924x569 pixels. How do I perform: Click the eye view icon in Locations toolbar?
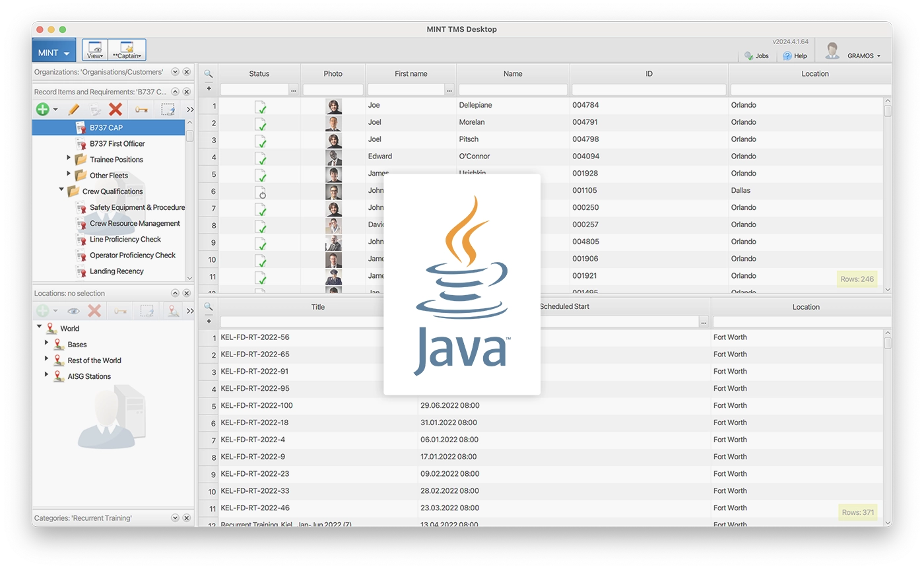(73, 310)
